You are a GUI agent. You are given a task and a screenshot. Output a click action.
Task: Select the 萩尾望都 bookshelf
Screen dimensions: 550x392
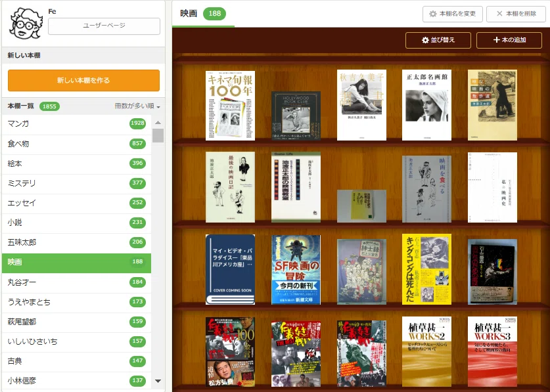[76, 321]
